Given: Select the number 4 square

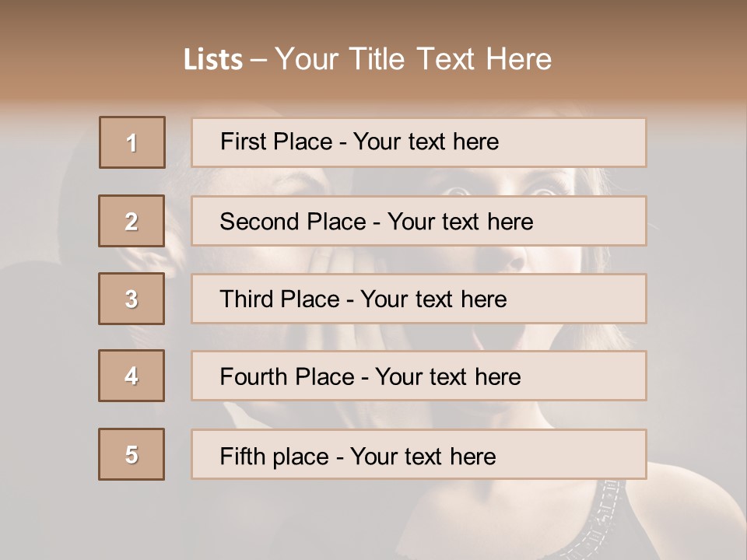Looking at the screenshot, I should point(132,376).
